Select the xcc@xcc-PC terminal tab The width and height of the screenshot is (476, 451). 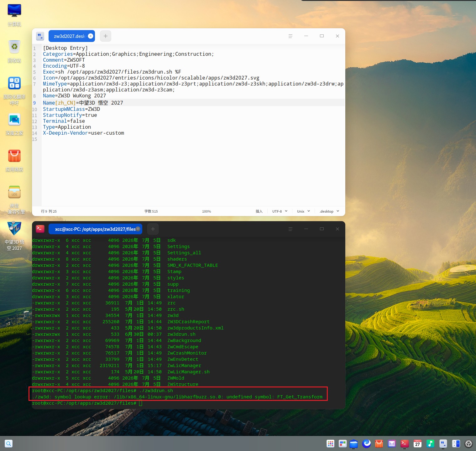95,229
